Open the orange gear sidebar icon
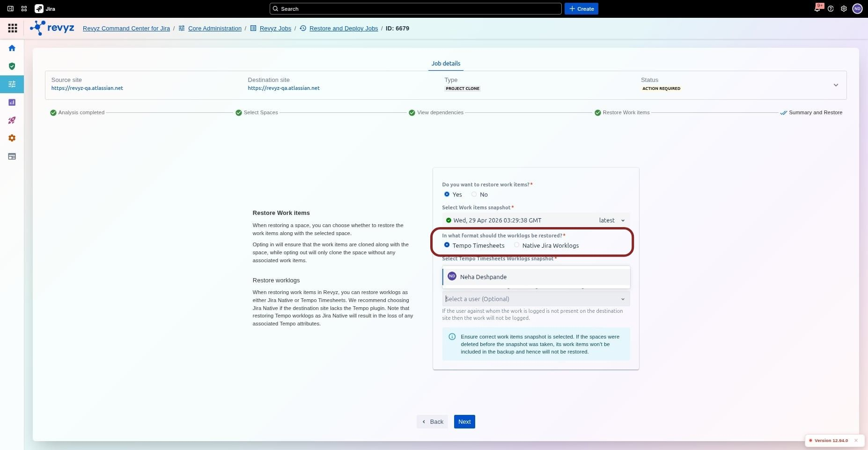This screenshot has width=868, height=450. [x=12, y=138]
